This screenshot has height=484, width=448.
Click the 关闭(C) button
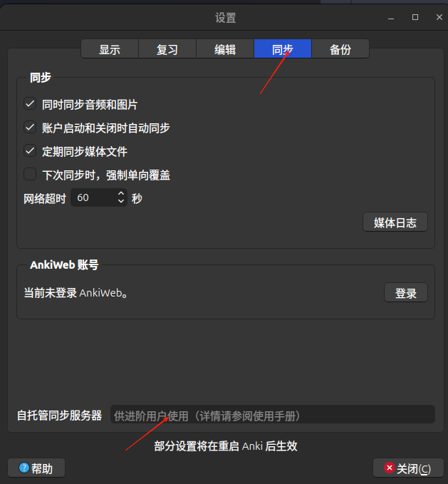click(408, 468)
